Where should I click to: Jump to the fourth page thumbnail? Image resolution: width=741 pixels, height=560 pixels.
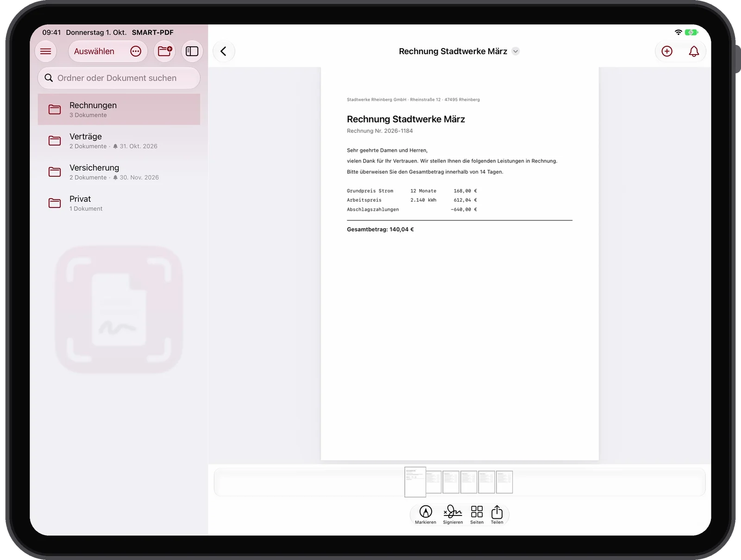click(469, 482)
